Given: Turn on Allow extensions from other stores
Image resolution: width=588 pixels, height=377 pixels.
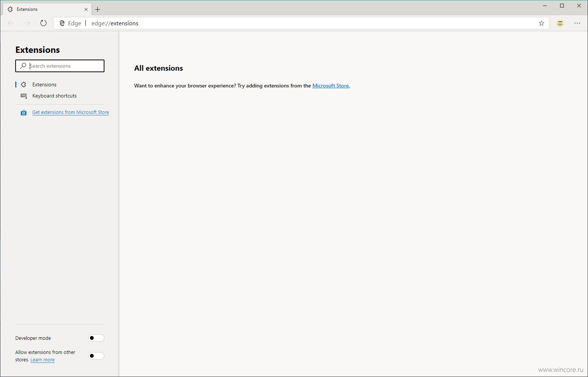Looking at the screenshot, I should tap(96, 356).
